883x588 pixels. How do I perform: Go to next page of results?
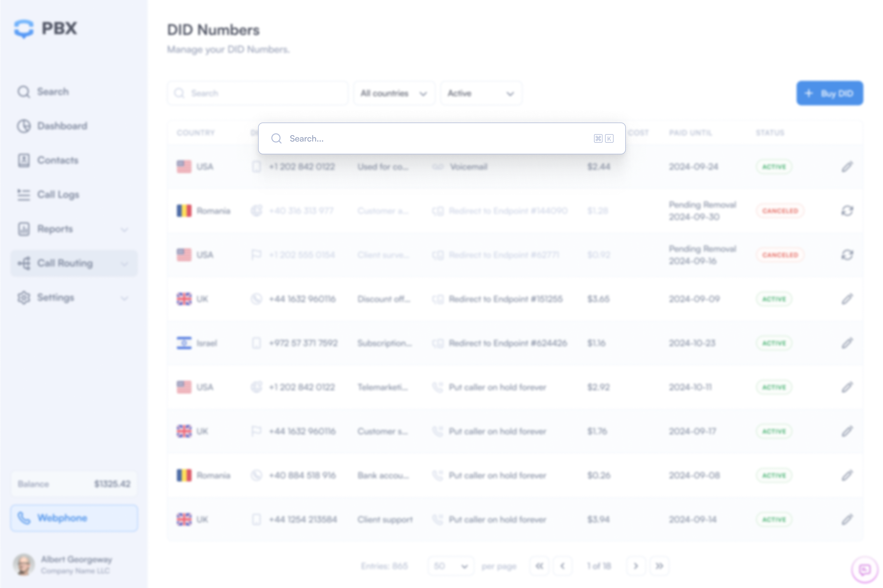(635, 566)
